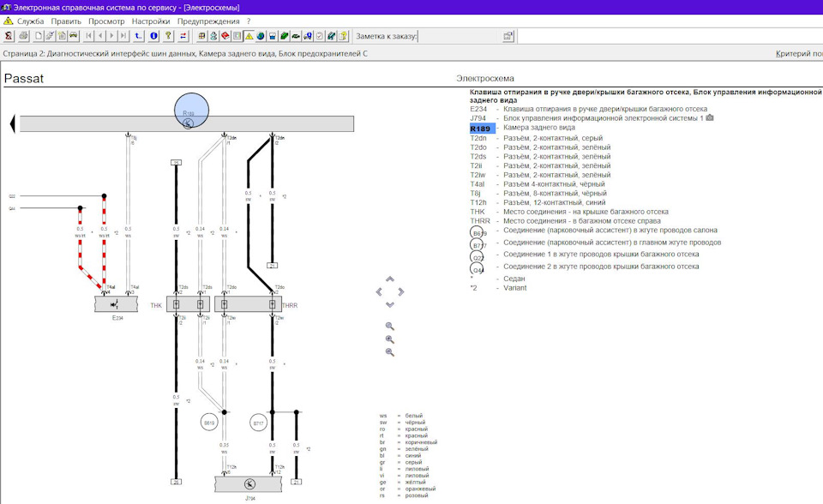
Task: Click the document with question mark icon
Action: pos(343,36)
